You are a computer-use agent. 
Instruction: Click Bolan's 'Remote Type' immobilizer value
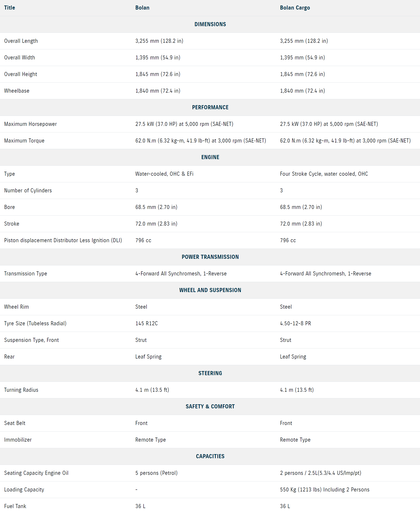click(150, 440)
